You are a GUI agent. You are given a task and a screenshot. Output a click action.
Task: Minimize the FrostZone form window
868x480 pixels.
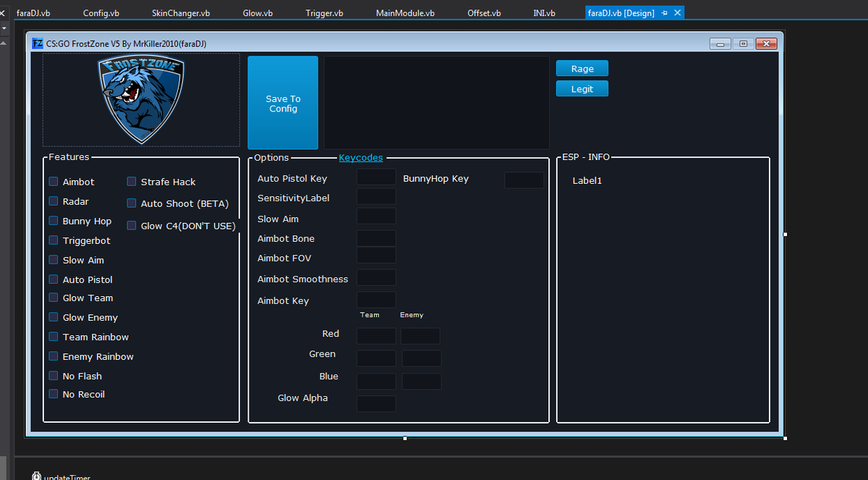[x=720, y=44]
